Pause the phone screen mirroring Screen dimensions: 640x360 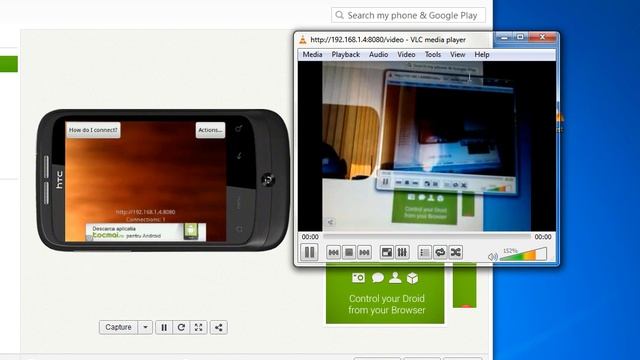tap(164, 327)
